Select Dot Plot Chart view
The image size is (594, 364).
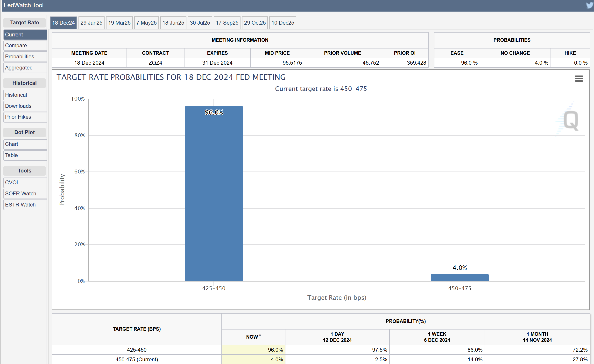(x=11, y=144)
